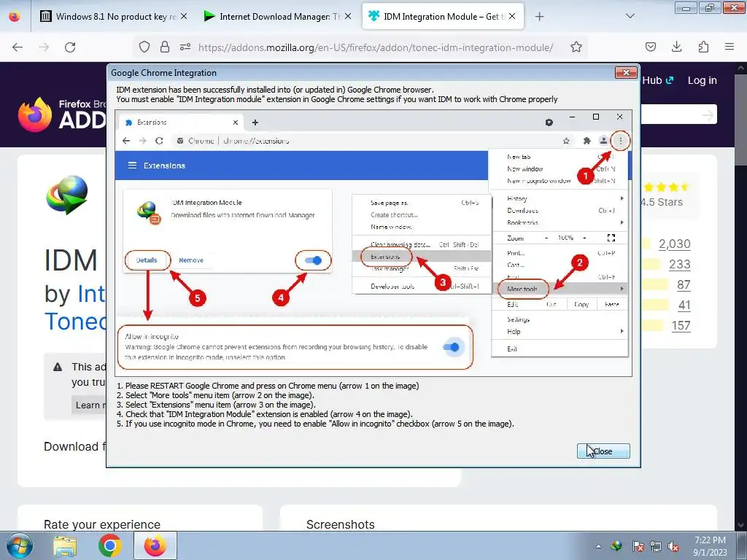Bookmark this page with star icon

coord(576,47)
